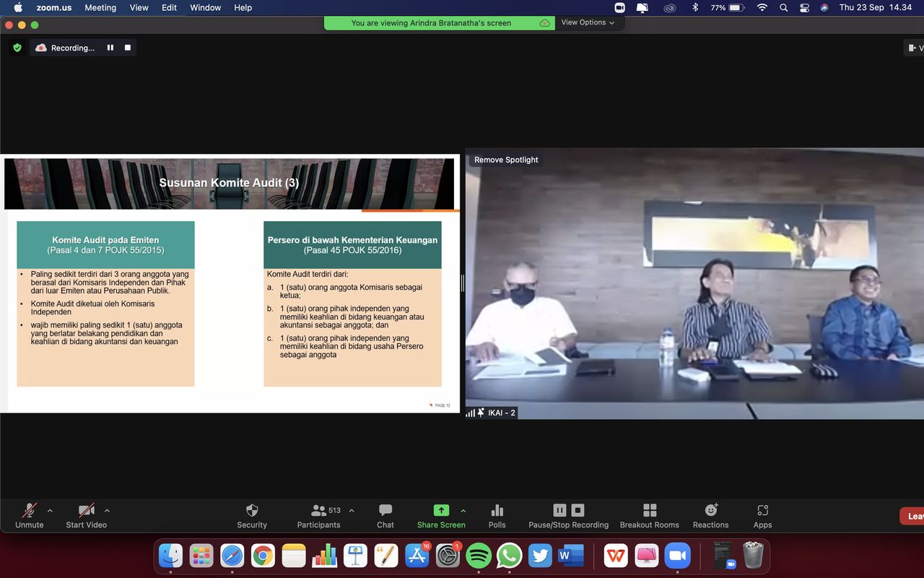The width and height of the screenshot is (924, 578).
Task: Click the Wi-Fi icon in menu bar
Action: tap(762, 7)
